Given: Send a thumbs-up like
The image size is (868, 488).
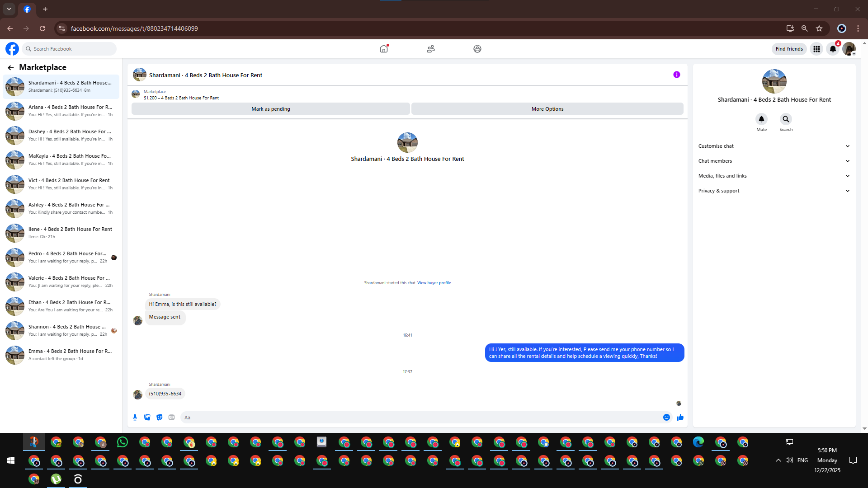Looking at the screenshot, I should coord(680,418).
